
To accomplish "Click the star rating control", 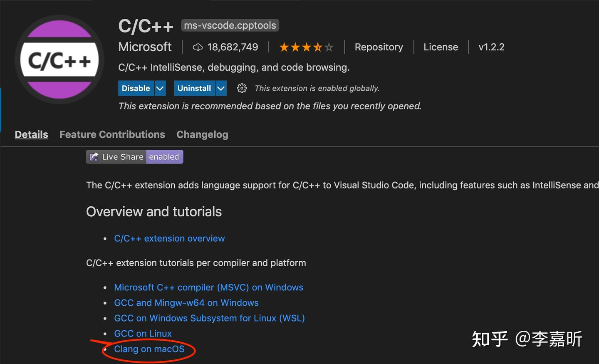I will (306, 47).
